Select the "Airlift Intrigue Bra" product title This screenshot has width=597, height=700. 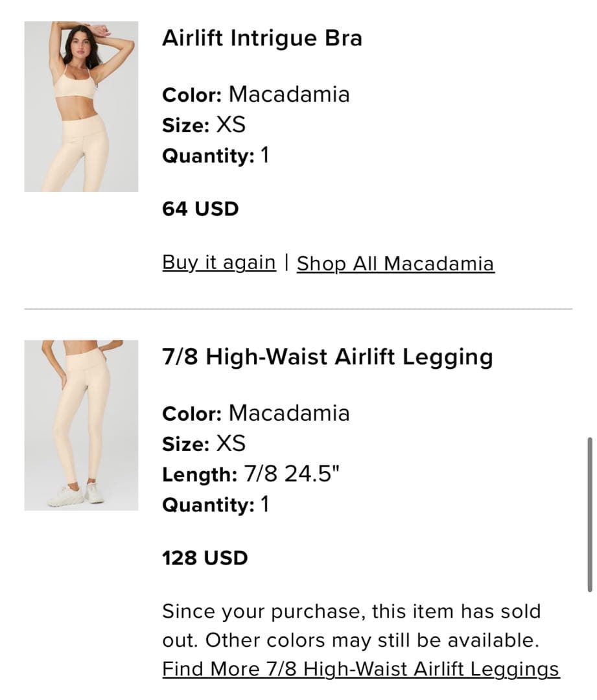point(262,38)
